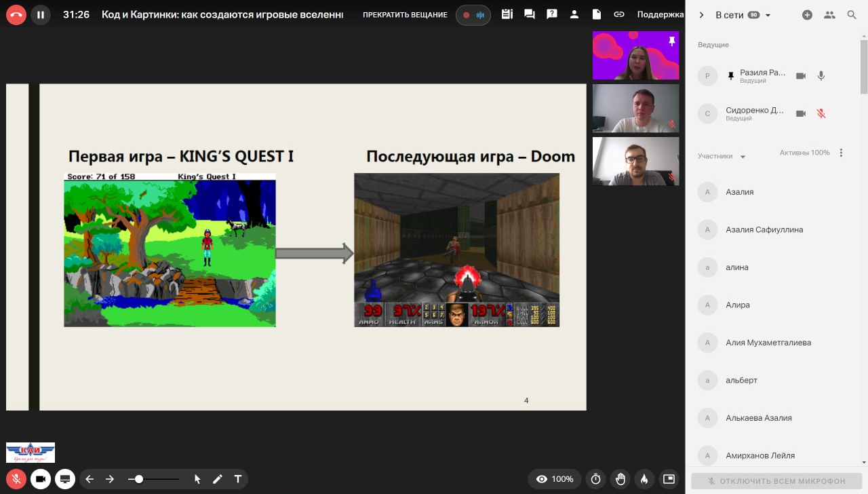Screen dimensions: 868x494
Task: Open the timer stopwatch icon
Action: (x=595, y=479)
